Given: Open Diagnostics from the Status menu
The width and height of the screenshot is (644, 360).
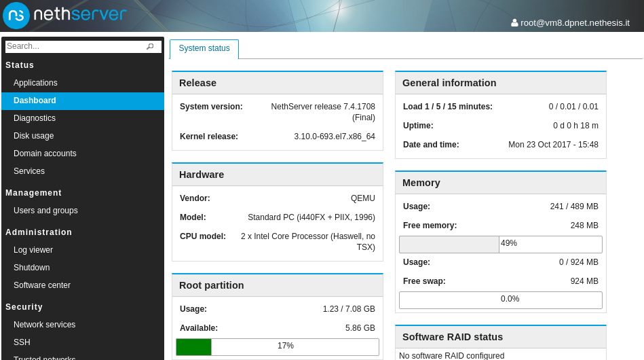Looking at the screenshot, I should (x=35, y=118).
